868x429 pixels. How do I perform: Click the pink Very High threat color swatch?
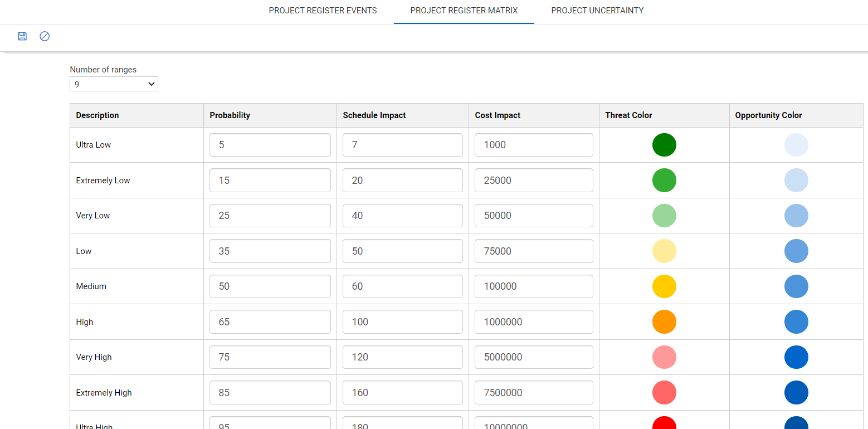click(x=664, y=357)
